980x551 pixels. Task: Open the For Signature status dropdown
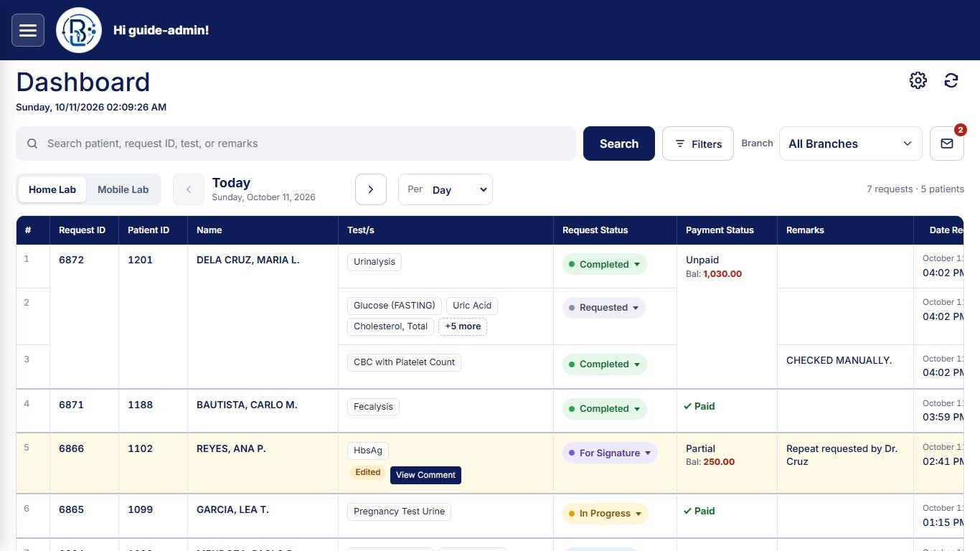(610, 453)
